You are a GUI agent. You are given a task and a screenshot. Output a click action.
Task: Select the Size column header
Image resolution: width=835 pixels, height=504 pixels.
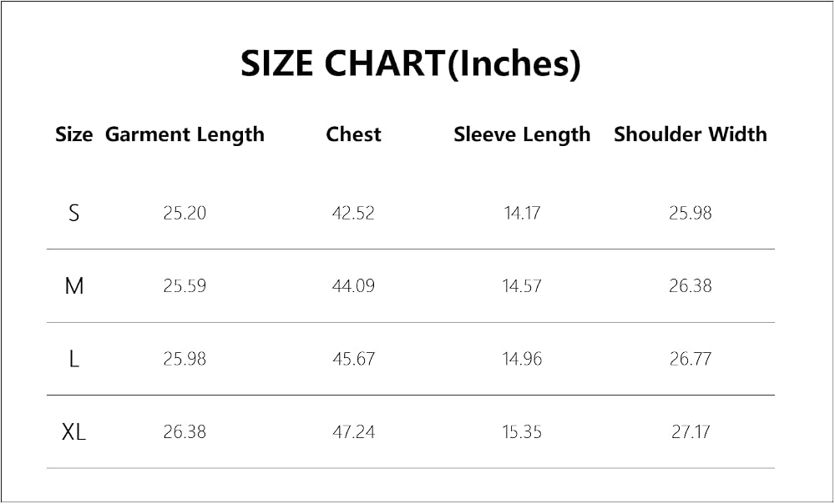[74, 134]
